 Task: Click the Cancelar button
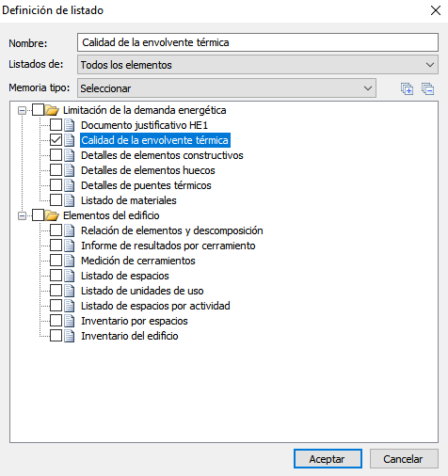[404, 459]
